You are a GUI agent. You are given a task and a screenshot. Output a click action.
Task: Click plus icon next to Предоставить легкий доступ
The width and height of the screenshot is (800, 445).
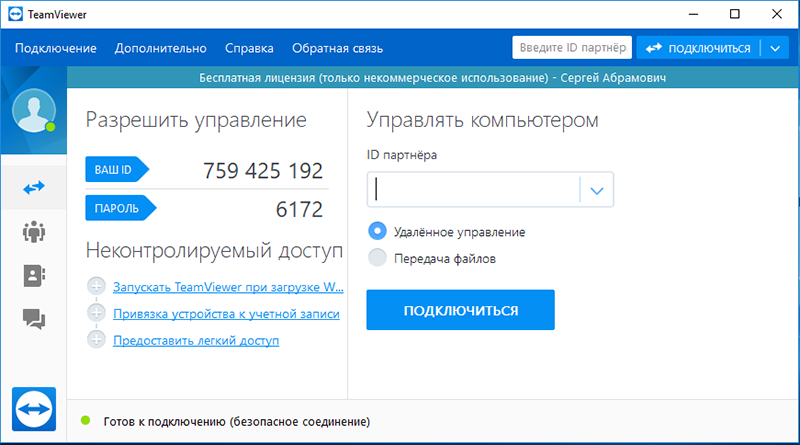[96, 339]
